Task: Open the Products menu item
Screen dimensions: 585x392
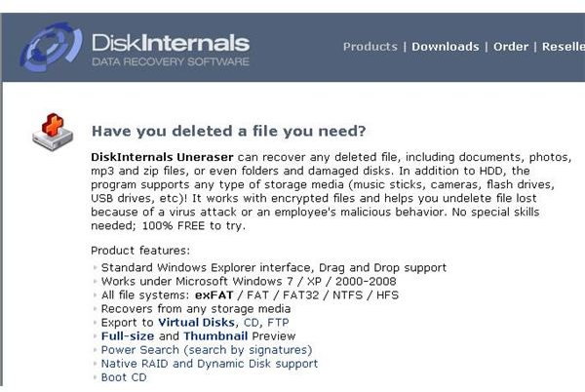Action: 370,47
